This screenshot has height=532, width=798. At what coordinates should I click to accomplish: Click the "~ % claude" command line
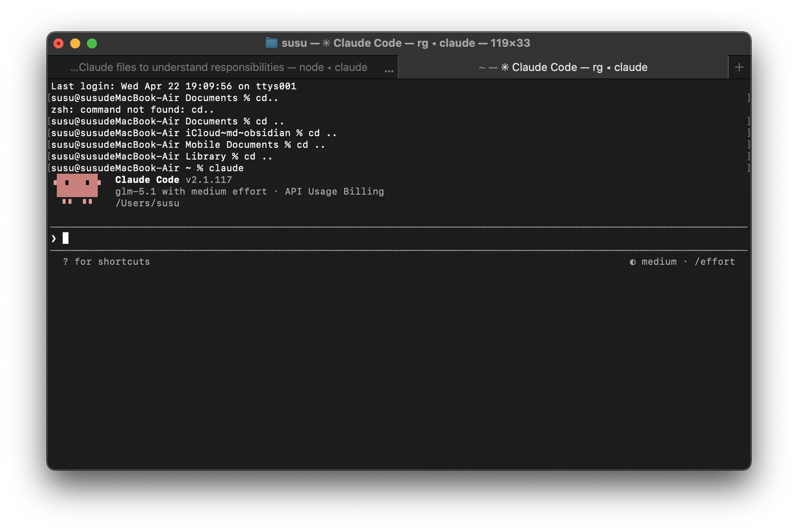coord(147,168)
